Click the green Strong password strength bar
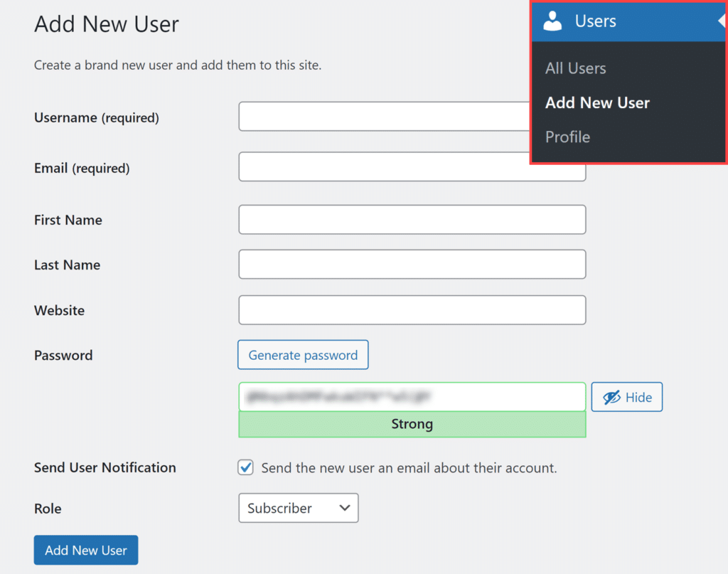Screen dimensions: 728x574 coord(412,424)
